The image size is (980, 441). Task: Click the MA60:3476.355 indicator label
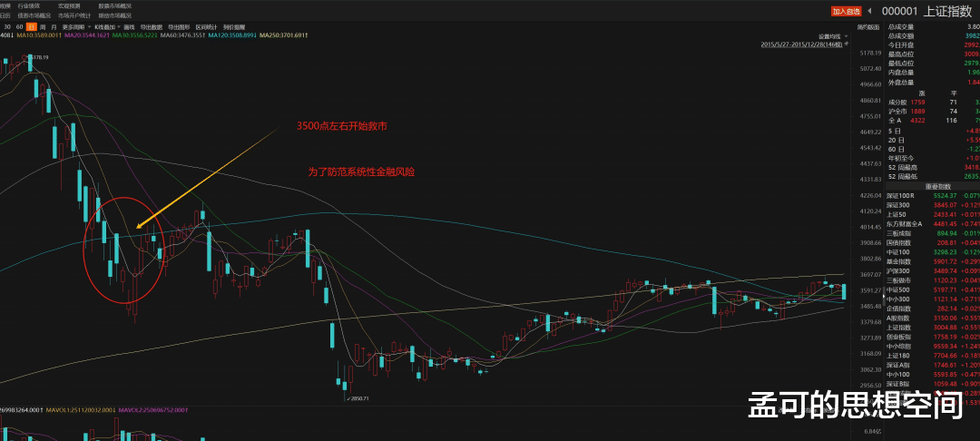point(184,35)
